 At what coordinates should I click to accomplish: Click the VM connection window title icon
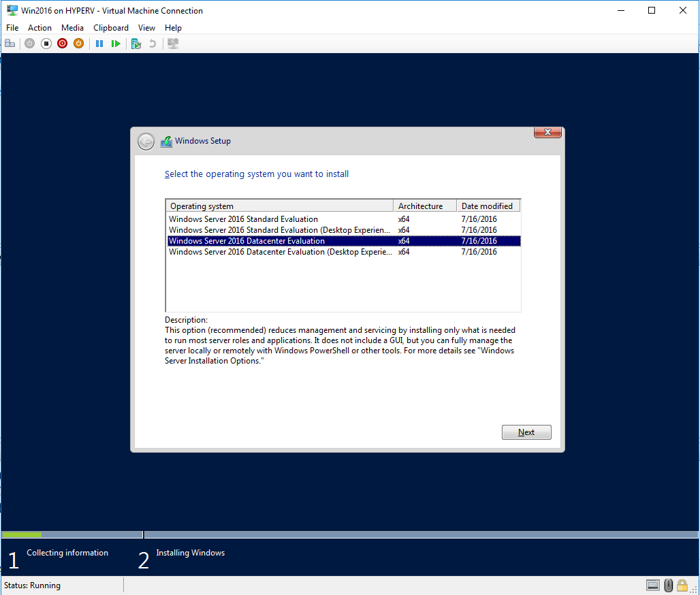[12, 10]
